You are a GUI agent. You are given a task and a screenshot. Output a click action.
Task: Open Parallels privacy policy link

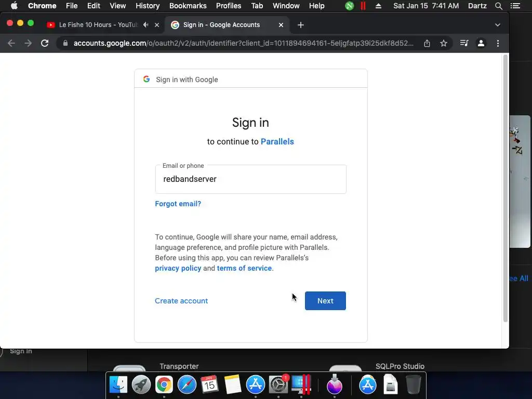tap(178, 268)
